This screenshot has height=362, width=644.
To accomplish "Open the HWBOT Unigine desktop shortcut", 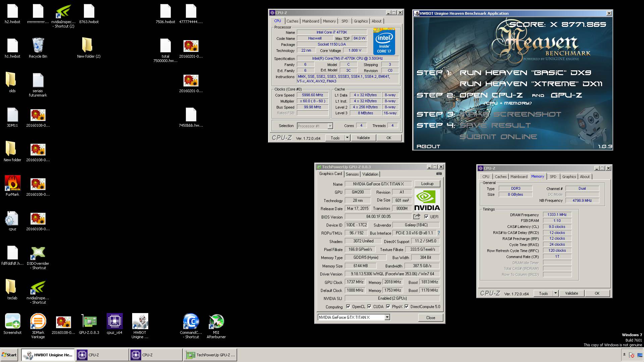I will 140,326.
